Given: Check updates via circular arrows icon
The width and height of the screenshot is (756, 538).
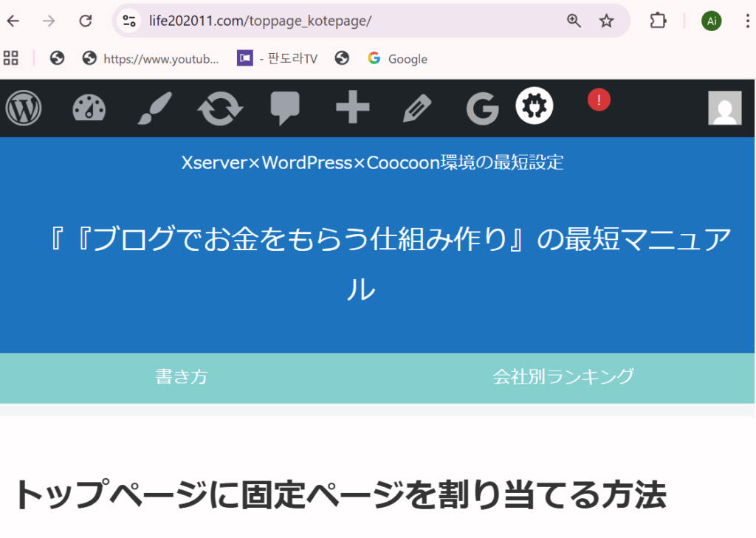Looking at the screenshot, I should tap(219, 109).
